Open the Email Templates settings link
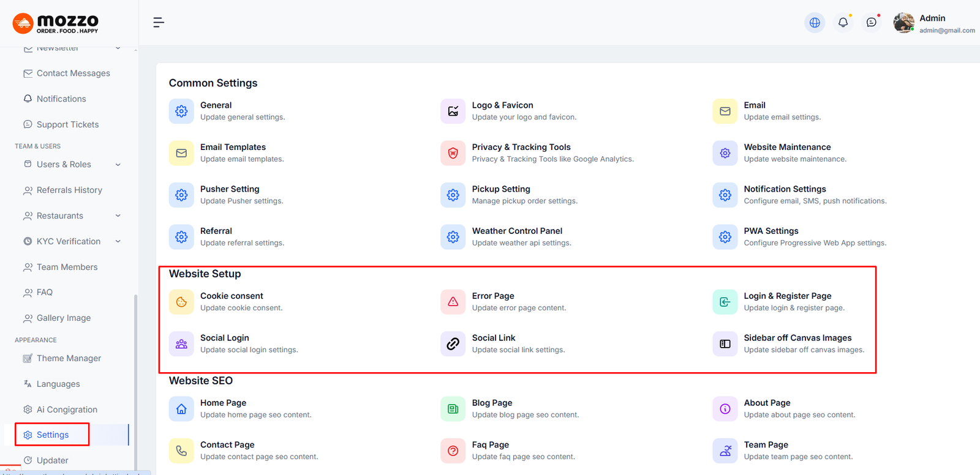Viewport: 980px width, 475px height. tap(233, 147)
